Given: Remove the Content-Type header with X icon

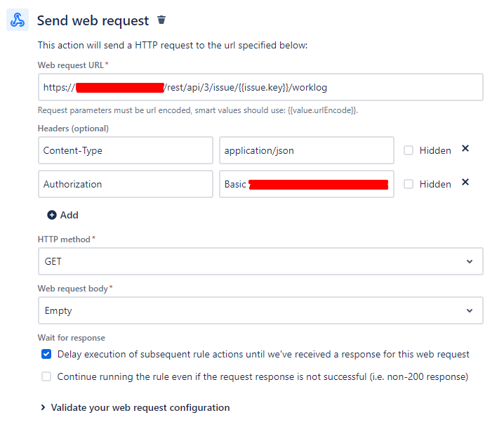Looking at the screenshot, I should (x=465, y=148).
